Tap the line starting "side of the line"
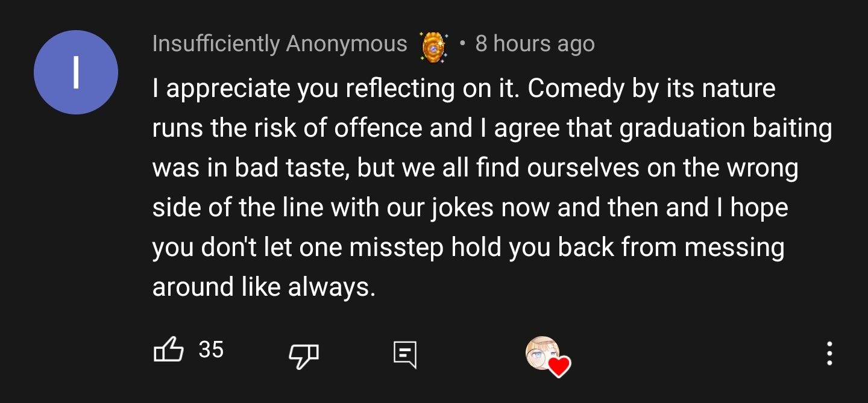Screen dimensions: 868x403 click(x=470, y=208)
